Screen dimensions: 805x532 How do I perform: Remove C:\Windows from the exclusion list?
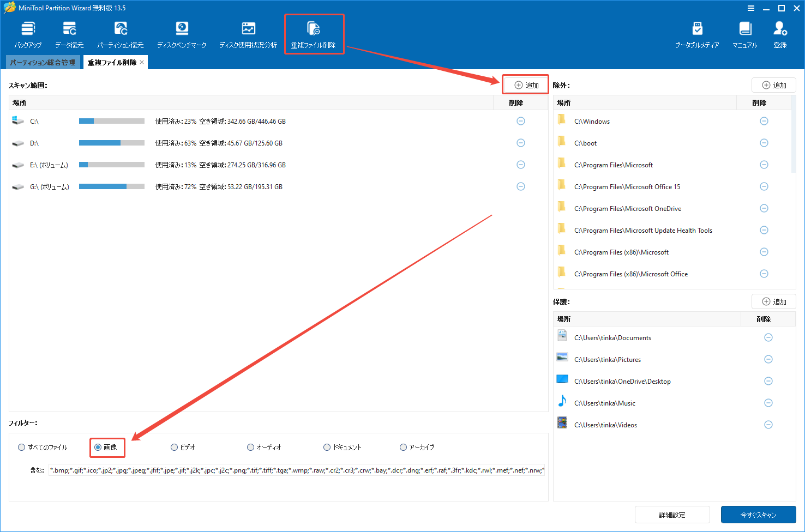point(764,121)
